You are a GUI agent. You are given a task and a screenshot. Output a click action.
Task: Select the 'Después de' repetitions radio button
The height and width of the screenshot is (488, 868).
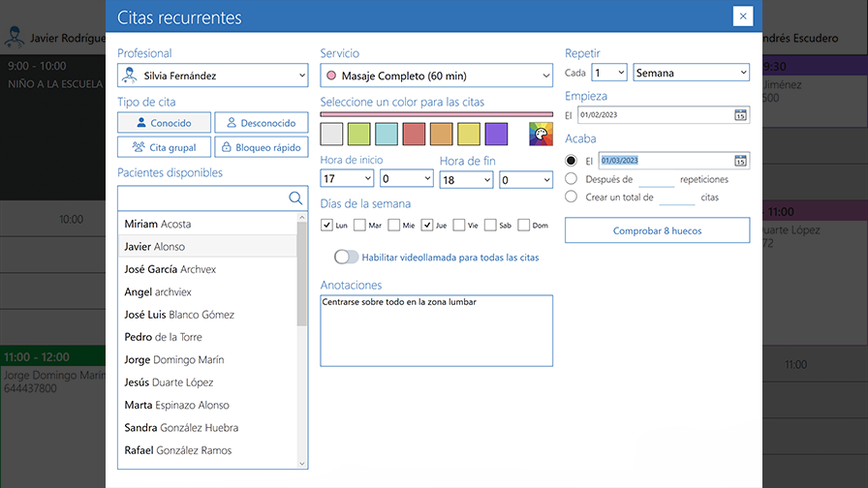tap(572, 179)
